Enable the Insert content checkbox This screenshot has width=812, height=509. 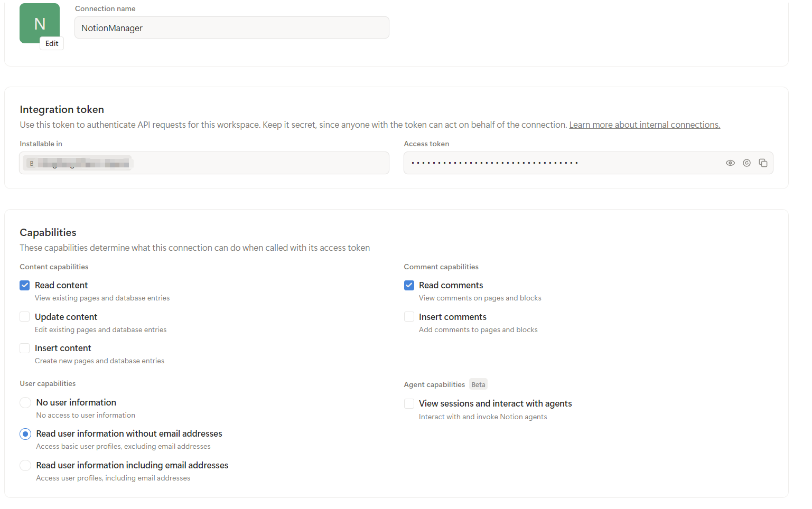coord(25,348)
